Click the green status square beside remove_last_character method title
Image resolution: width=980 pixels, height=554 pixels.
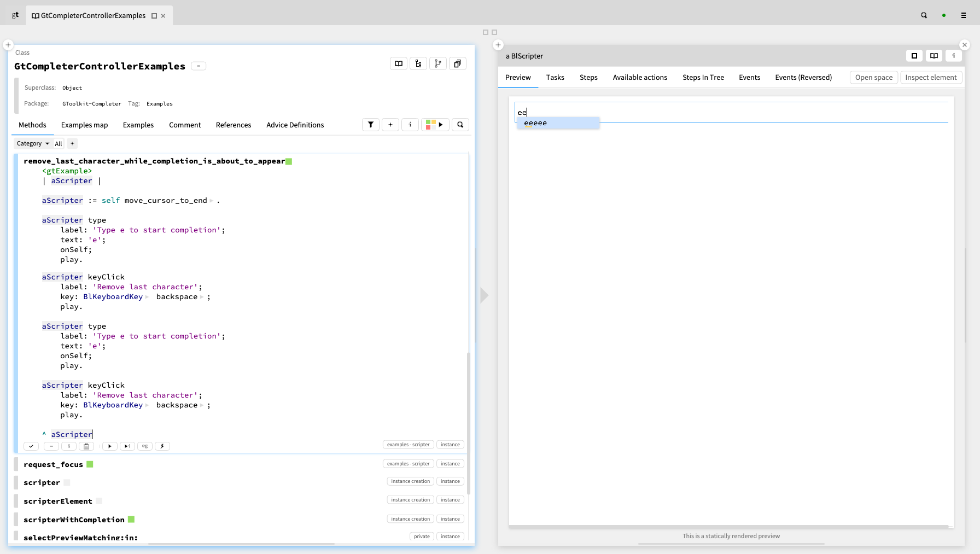[289, 161]
